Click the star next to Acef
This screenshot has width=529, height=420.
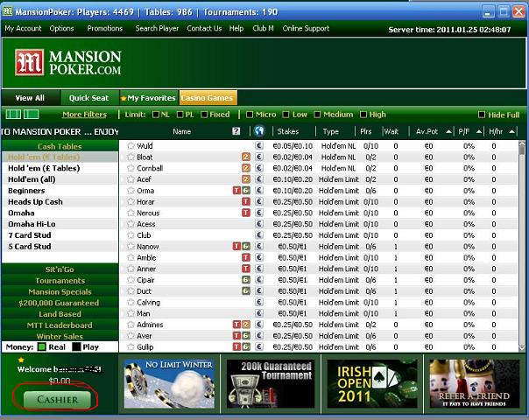(x=130, y=179)
